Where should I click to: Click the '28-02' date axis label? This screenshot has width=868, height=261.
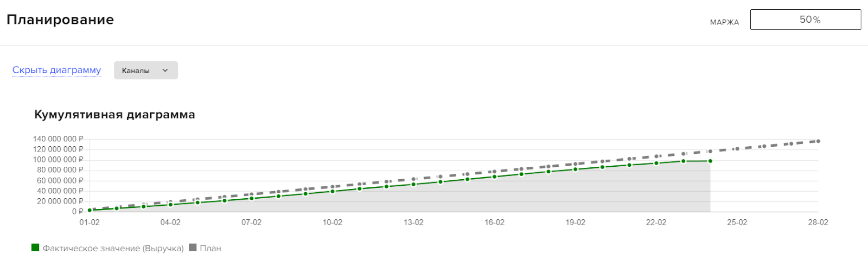818,222
